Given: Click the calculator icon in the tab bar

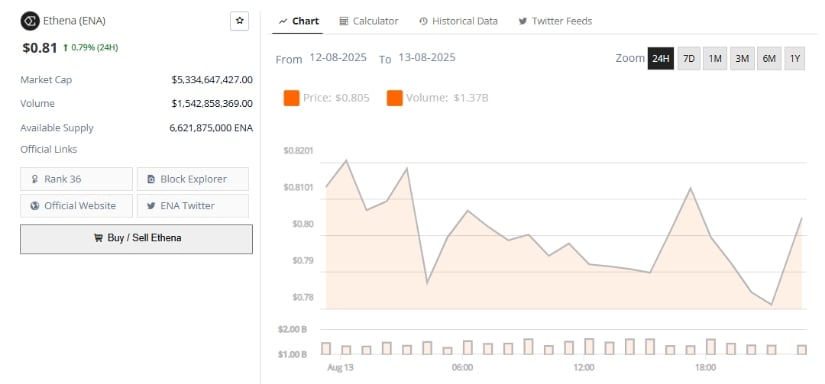Looking at the screenshot, I should pyautogui.click(x=344, y=21).
